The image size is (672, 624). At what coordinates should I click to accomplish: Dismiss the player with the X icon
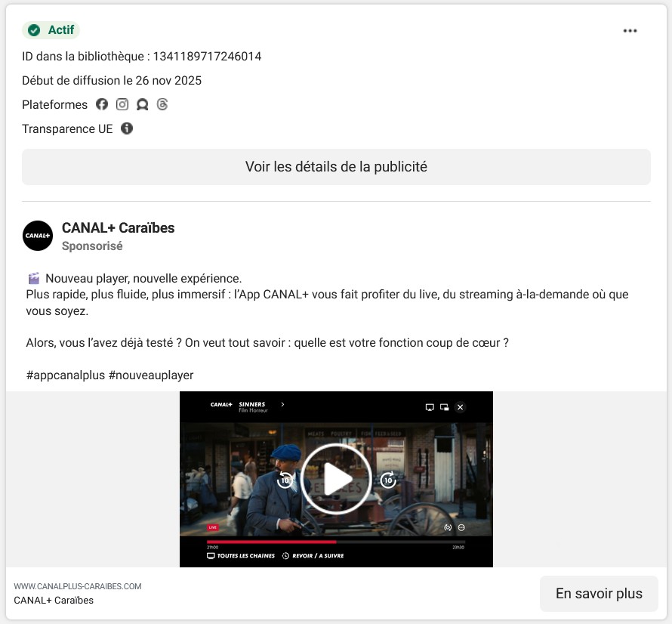pos(460,407)
